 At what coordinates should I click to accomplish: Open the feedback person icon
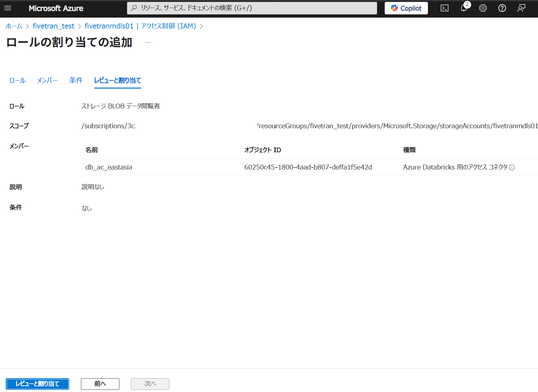(x=521, y=8)
